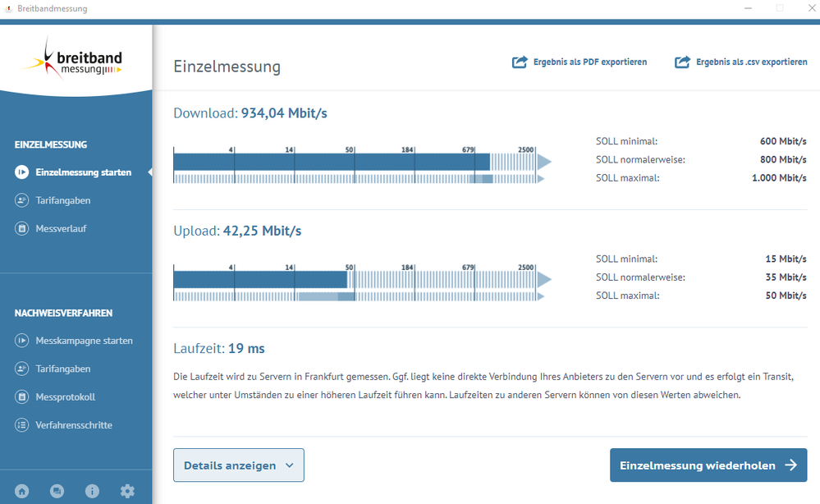Open Messkampagne starten in the sidebar
The width and height of the screenshot is (820, 504).
(84, 341)
